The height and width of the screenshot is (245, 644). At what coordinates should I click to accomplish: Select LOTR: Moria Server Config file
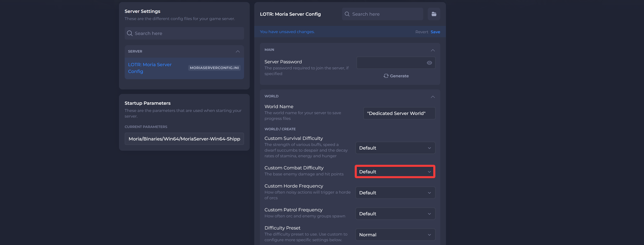184,68
